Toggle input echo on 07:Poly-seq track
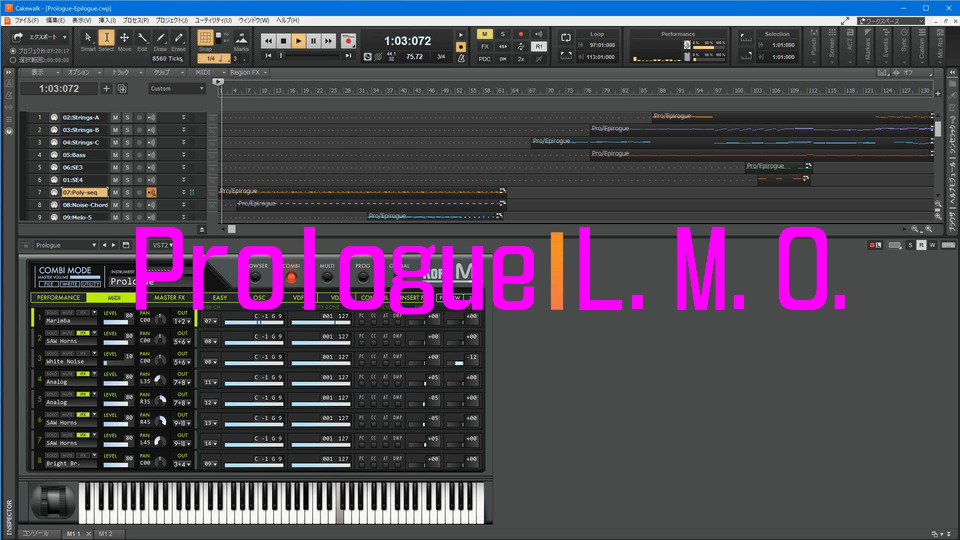Screen dimensions: 960x540 [151, 192]
